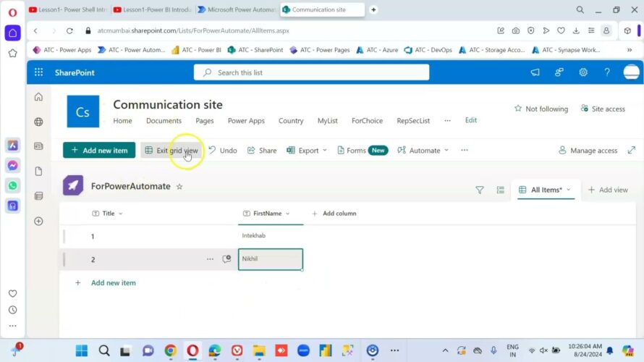
Task: Open My sites globe icon
Action: coord(38,122)
